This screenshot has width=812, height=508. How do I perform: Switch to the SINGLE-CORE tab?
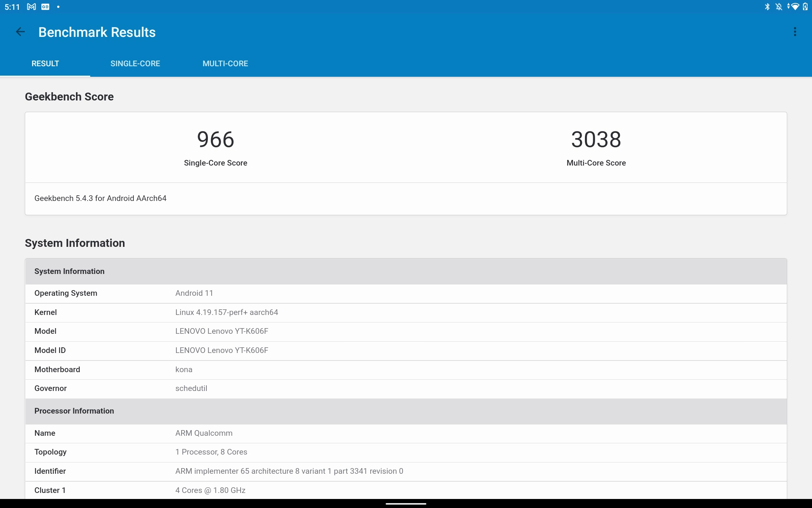pos(135,64)
